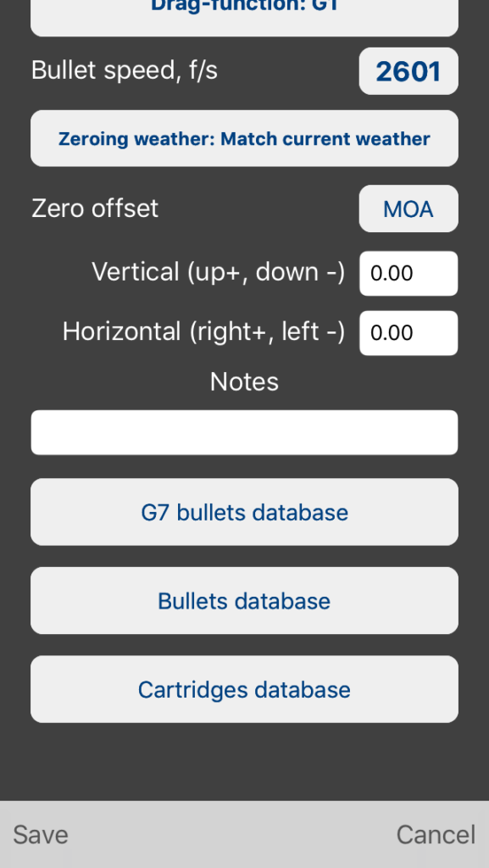The height and width of the screenshot is (868, 489).
Task: Open the Bullets database
Action: 244,601
